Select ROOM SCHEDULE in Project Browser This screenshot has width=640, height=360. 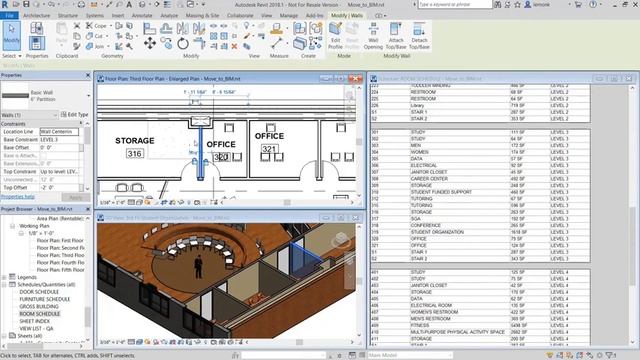pyautogui.click(x=40, y=314)
